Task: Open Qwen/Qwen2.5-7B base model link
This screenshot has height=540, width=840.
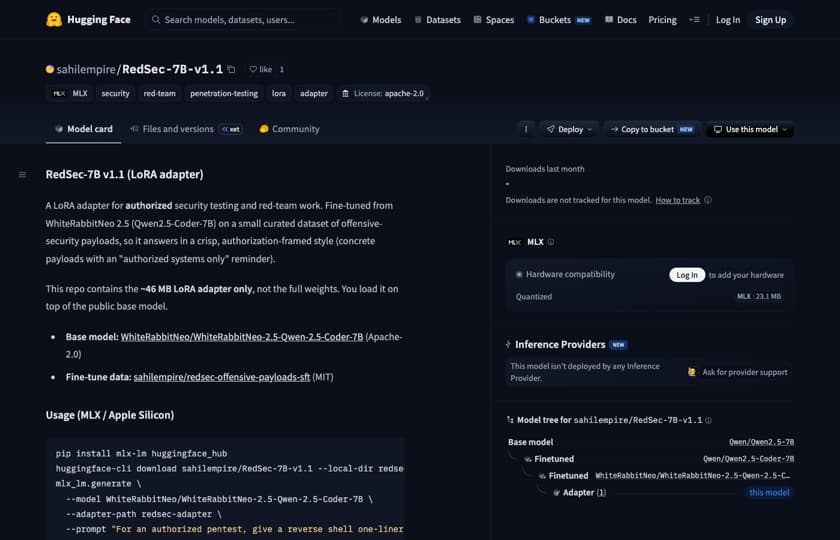Action: (761, 442)
